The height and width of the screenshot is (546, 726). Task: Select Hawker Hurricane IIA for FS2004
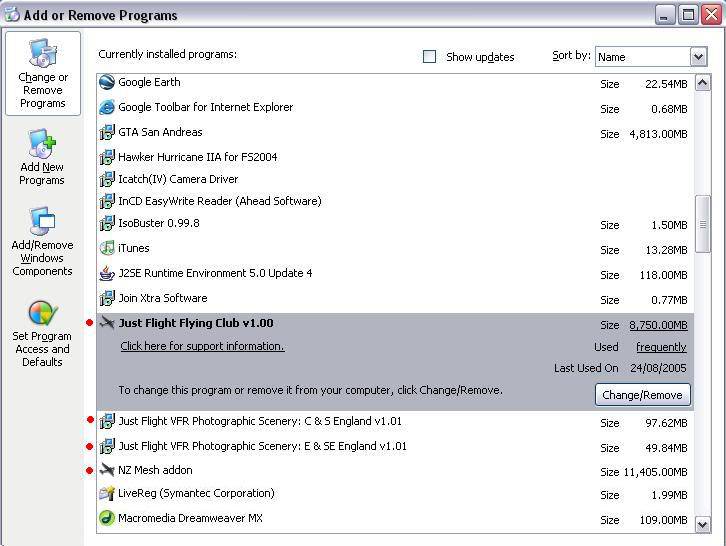[395, 157]
